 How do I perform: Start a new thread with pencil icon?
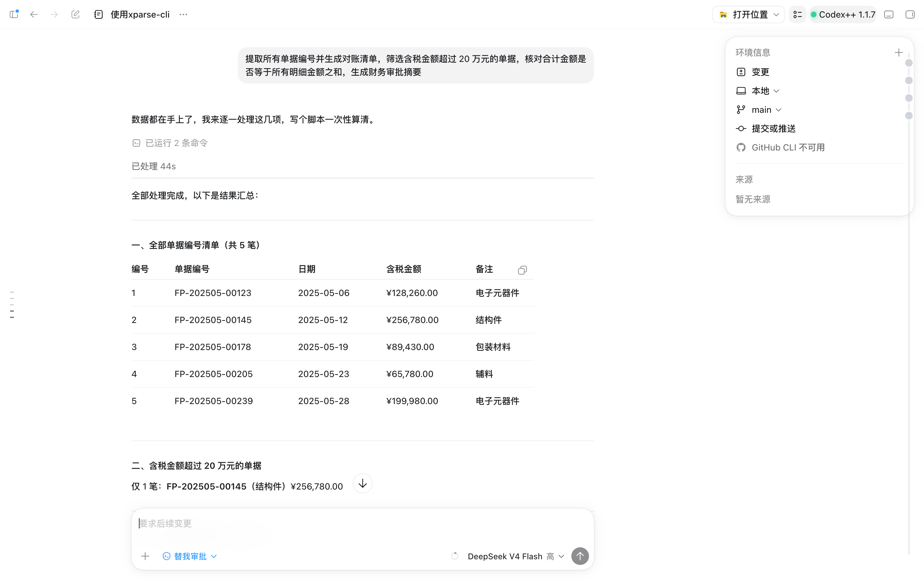[76, 14]
